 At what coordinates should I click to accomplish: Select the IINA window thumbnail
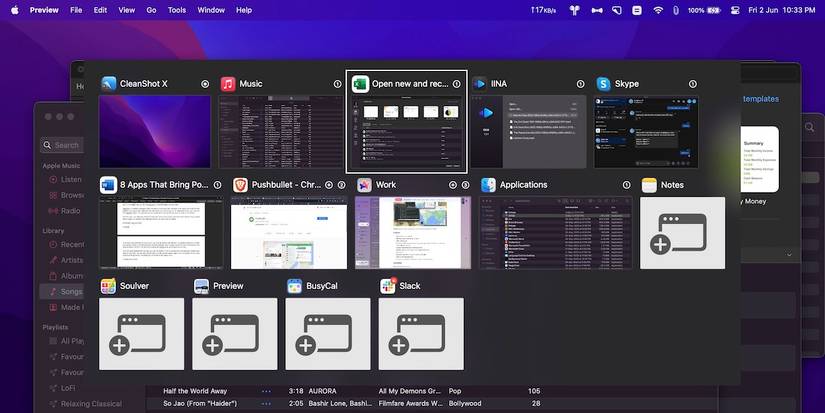(x=528, y=132)
